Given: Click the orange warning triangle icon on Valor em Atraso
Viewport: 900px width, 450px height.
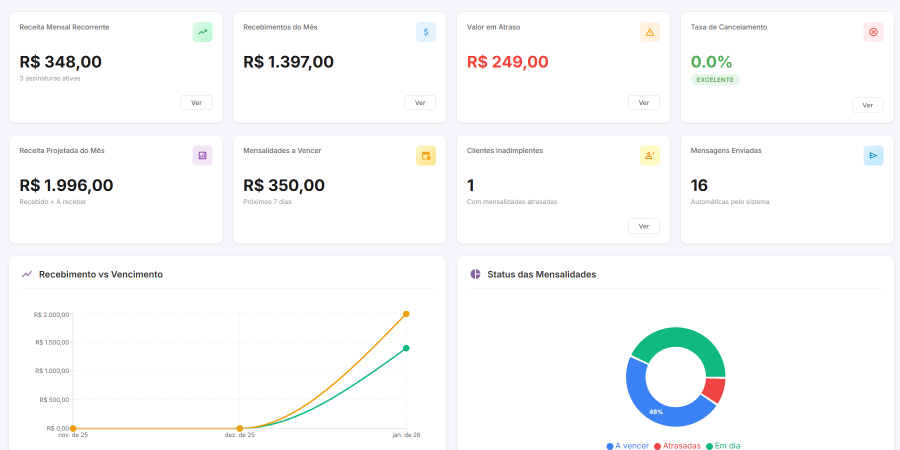Looking at the screenshot, I should pos(650,32).
